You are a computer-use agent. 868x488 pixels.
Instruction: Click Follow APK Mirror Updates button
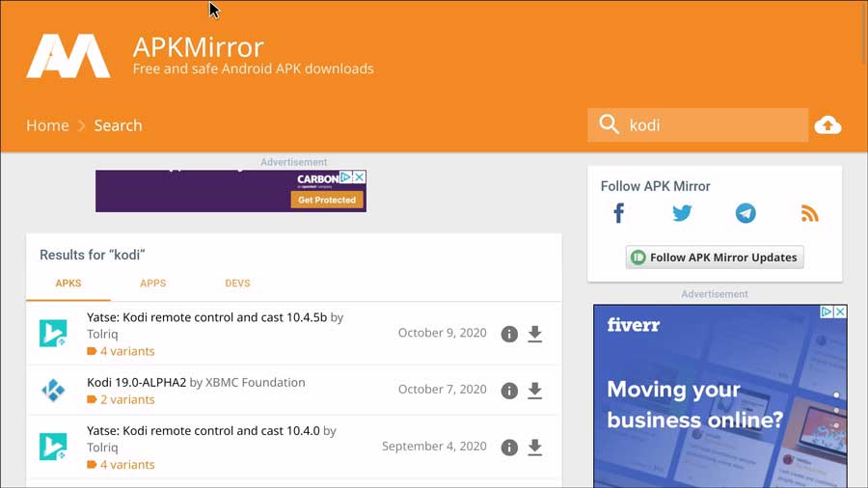(715, 258)
